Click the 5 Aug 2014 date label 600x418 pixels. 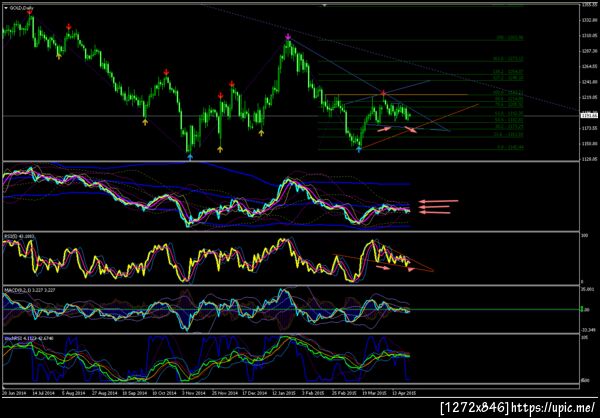[x=74, y=393]
